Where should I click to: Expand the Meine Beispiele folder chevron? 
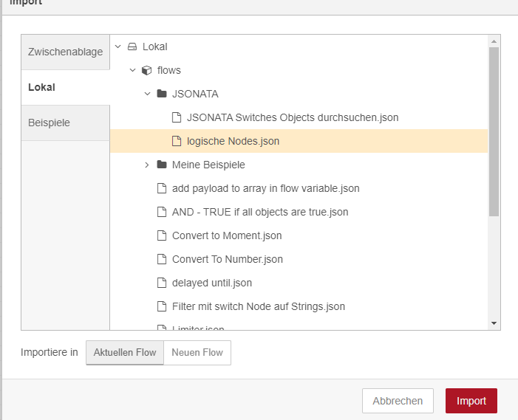pos(147,165)
